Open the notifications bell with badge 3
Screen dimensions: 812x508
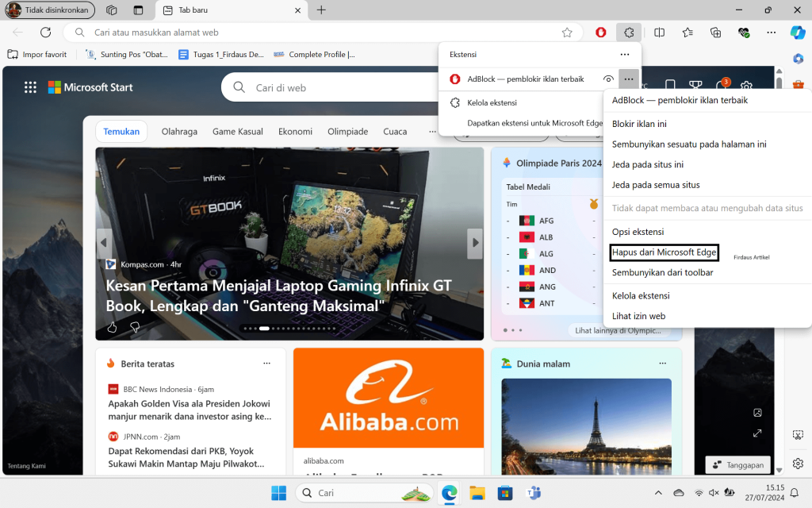click(722, 84)
